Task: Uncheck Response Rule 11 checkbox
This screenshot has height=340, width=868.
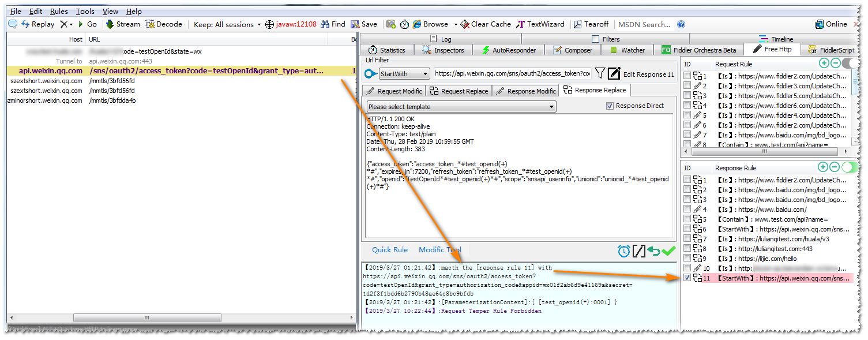Action: 687,278
